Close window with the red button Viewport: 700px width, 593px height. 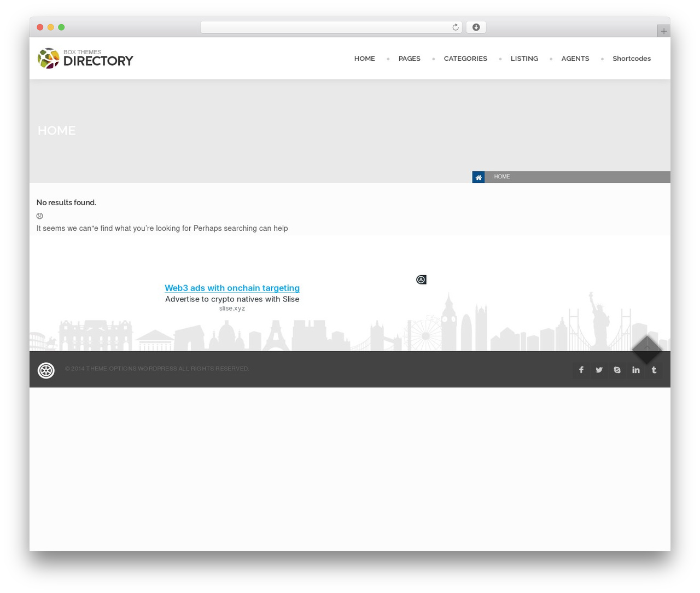click(40, 27)
